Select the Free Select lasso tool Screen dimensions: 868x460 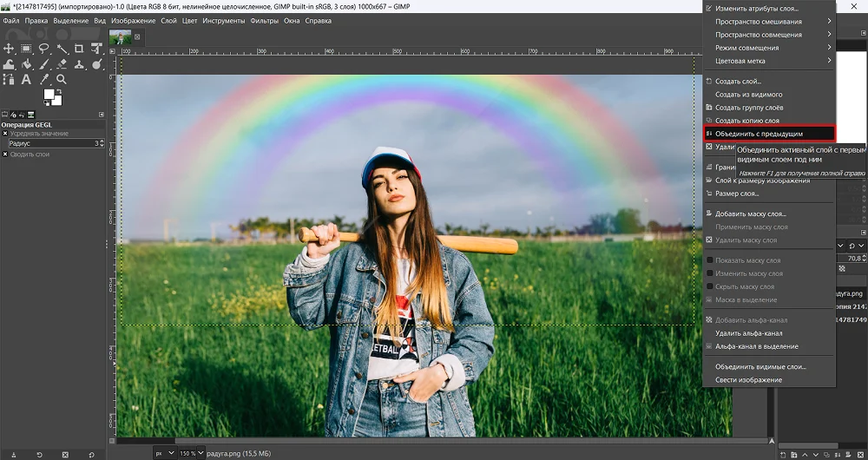[43, 49]
